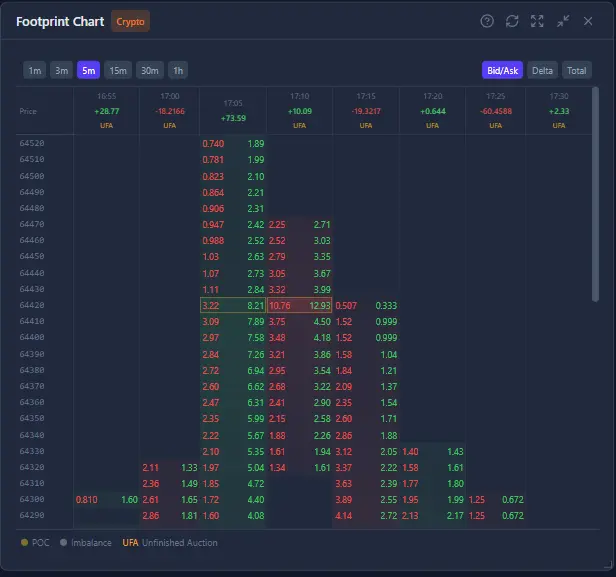The height and width of the screenshot is (577, 616).
Task: Click ask 7.89 at 64410
Action: pos(256,322)
